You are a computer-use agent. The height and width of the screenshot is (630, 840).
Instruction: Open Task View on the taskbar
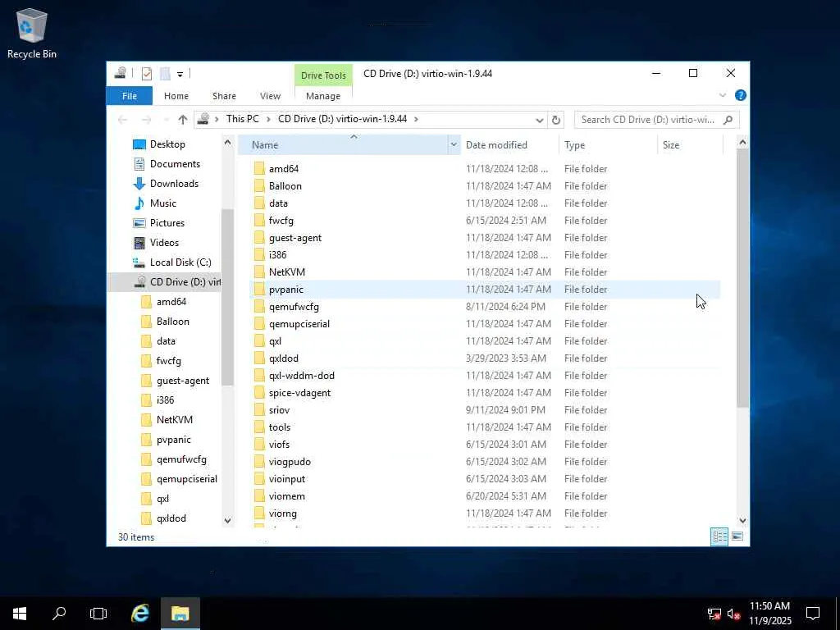pyautogui.click(x=98, y=614)
